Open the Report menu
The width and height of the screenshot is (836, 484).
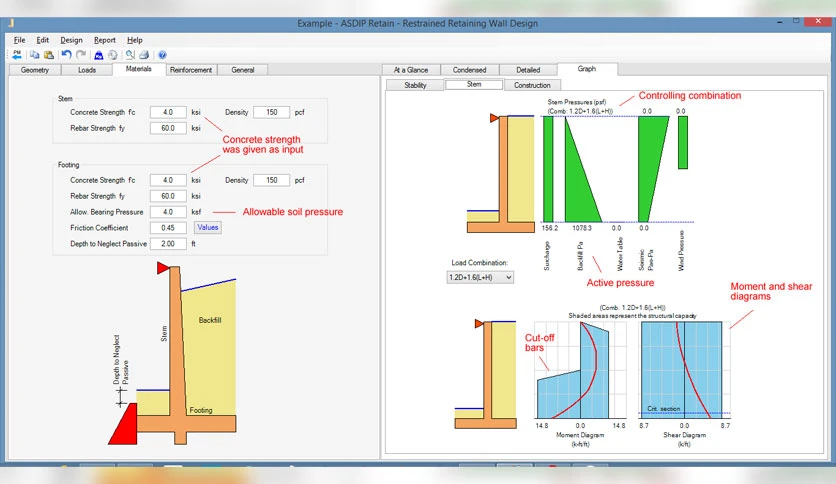tap(104, 40)
